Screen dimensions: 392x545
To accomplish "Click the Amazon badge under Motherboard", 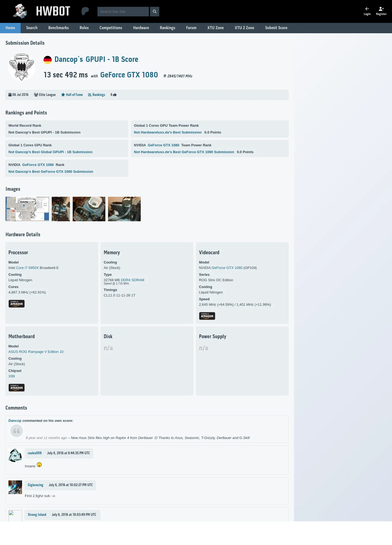I will point(17,387).
